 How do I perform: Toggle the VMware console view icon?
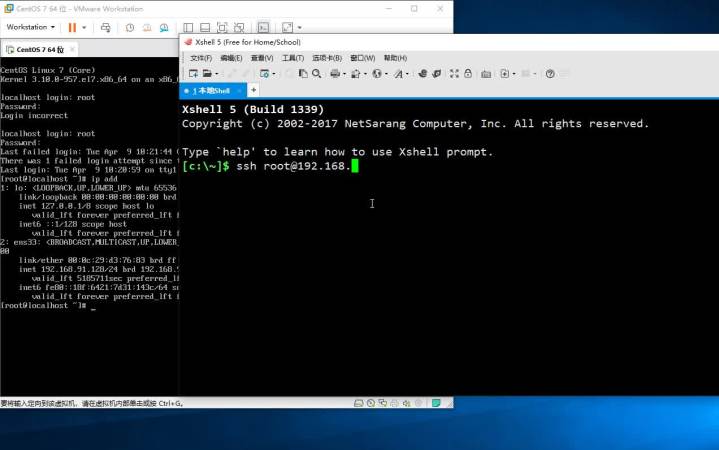[263, 28]
